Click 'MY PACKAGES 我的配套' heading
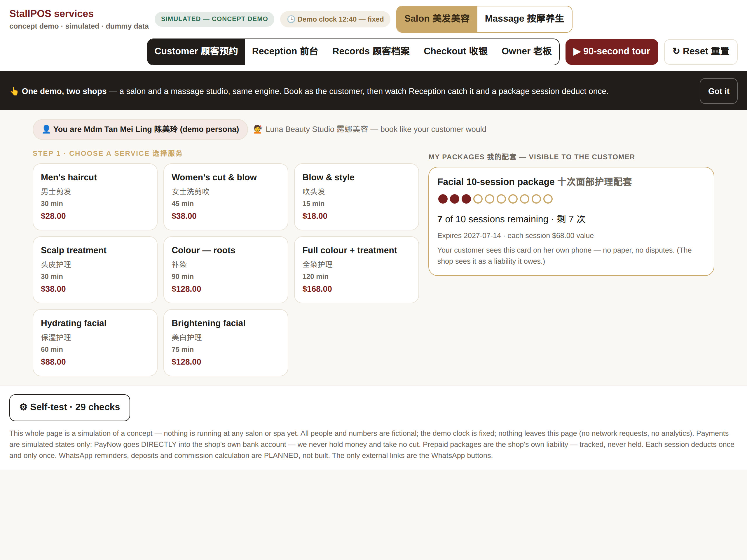 (x=532, y=157)
